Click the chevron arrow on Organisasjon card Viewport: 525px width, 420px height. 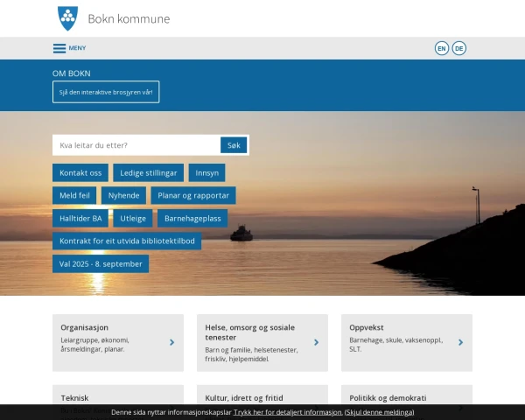(171, 343)
